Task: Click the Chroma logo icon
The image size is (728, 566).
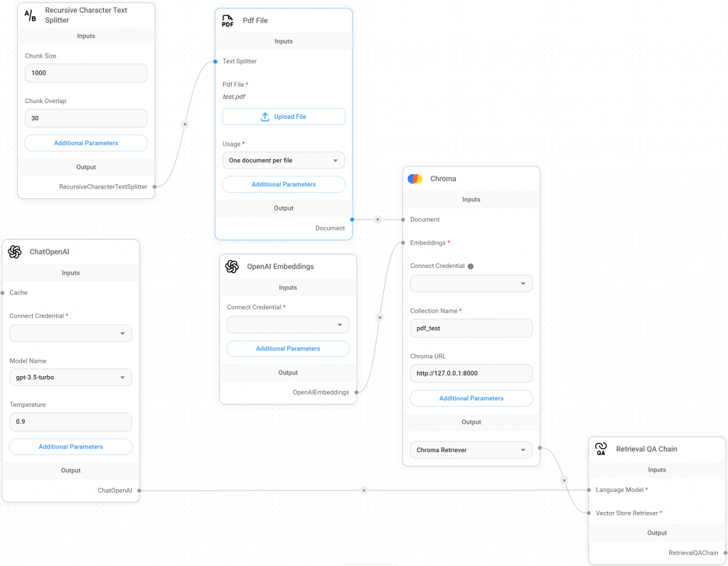Action: pyautogui.click(x=415, y=178)
